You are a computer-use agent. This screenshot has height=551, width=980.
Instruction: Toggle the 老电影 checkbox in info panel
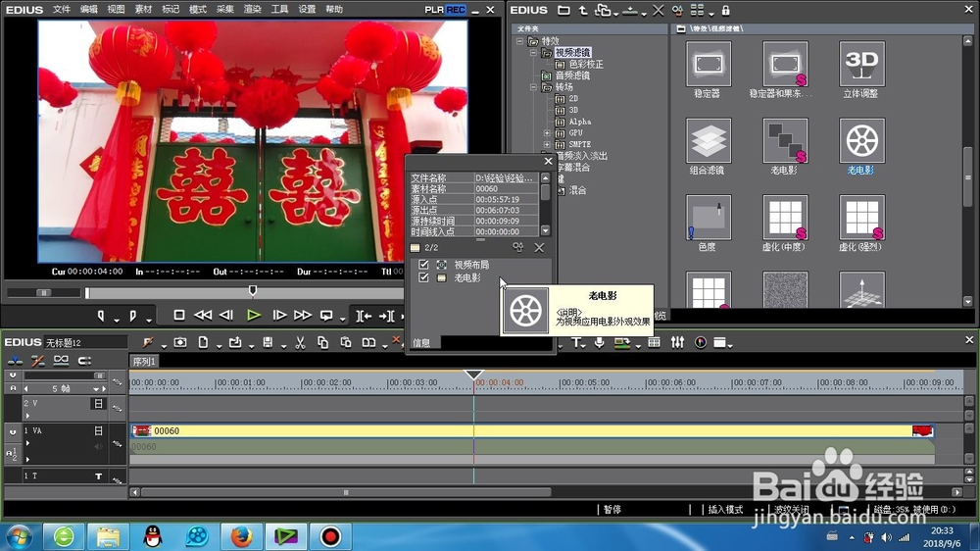[x=423, y=277]
